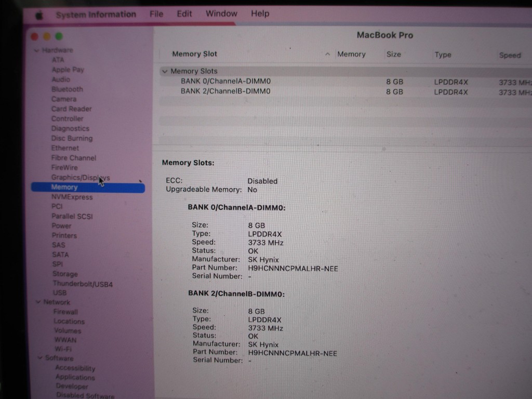The image size is (532, 399).
Task: Select Ethernet in the sidebar
Action: 65,148
